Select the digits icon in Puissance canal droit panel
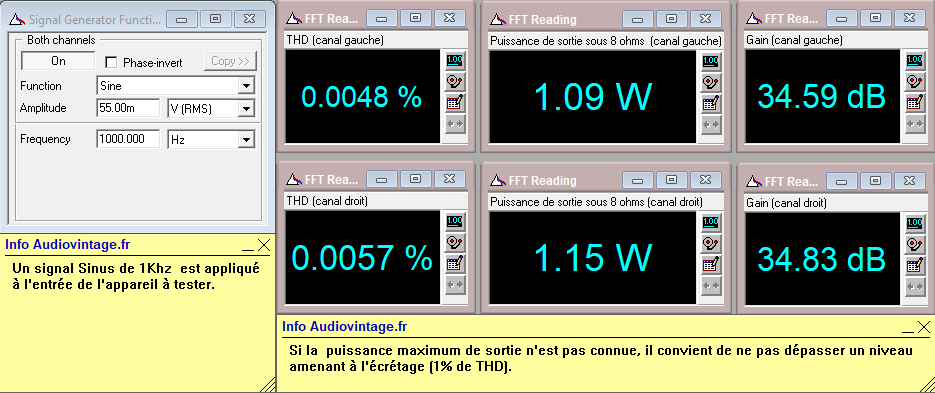The image size is (935, 393). [710, 222]
